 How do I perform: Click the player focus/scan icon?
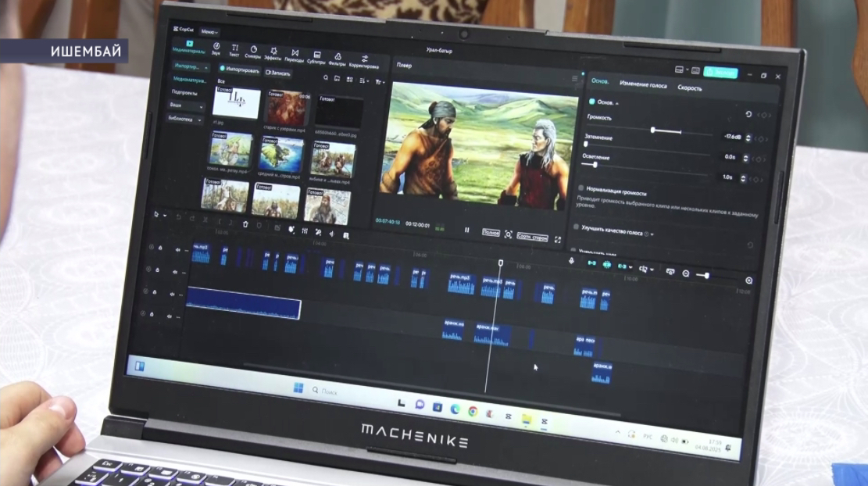(x=508, y=234)
